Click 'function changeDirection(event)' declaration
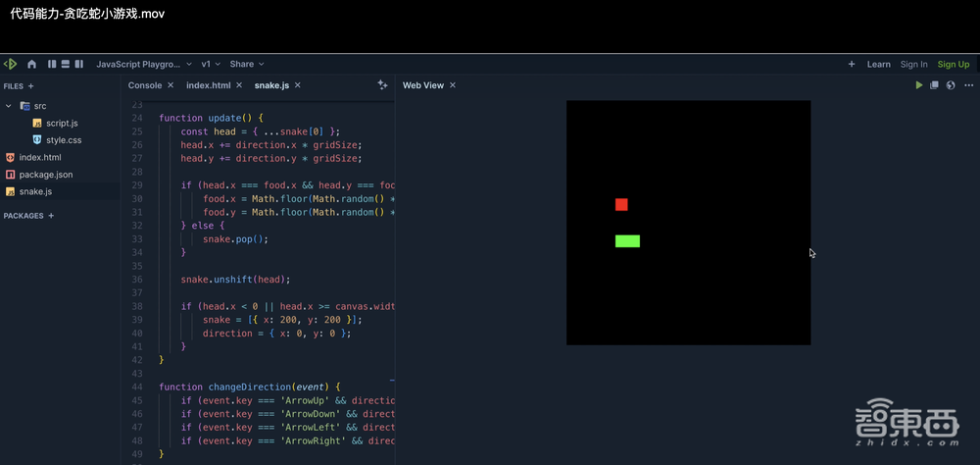The width and height of the screenshot is (980, 465). 250,387
